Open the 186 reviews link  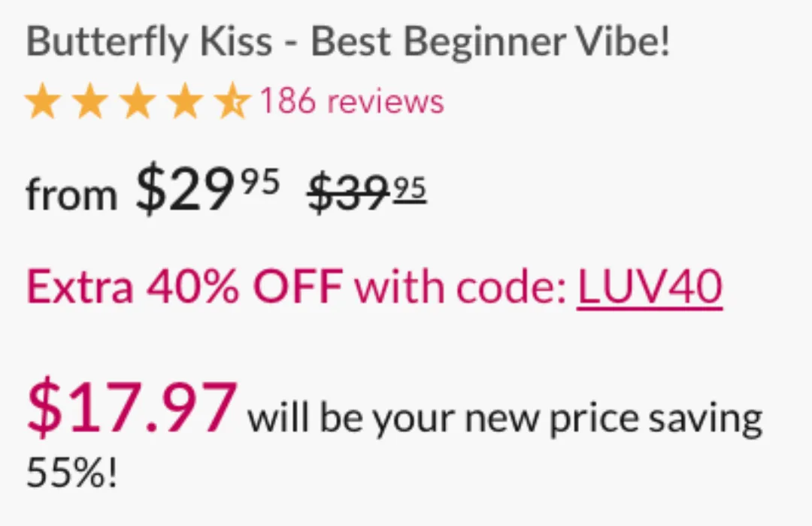352,101
